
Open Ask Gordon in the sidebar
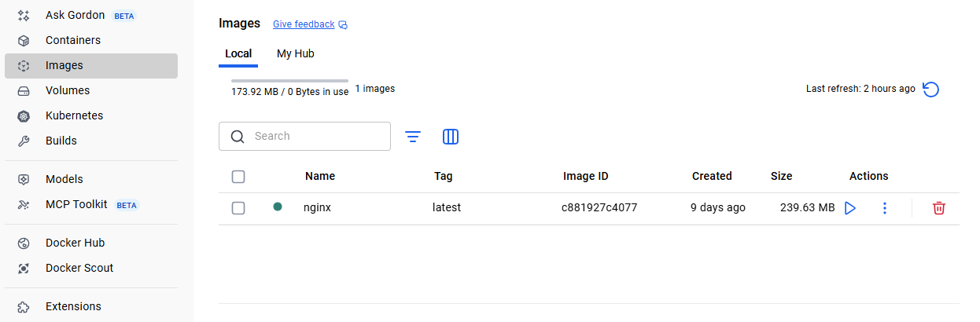coord(91,15)
